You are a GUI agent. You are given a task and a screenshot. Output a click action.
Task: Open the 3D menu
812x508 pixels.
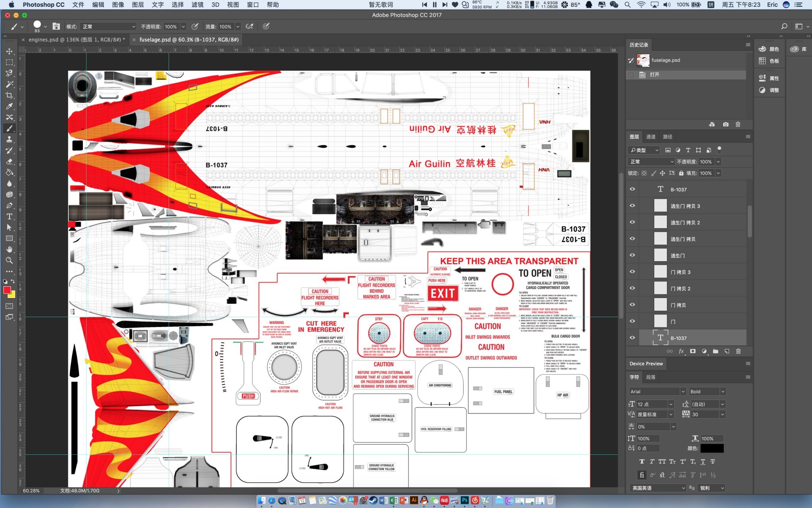[215, 5]
